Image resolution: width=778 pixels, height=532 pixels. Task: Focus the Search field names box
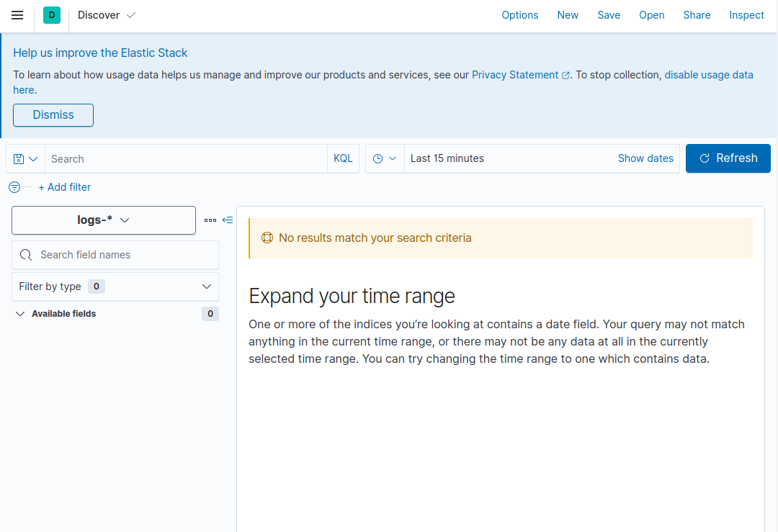pos(115,255)
